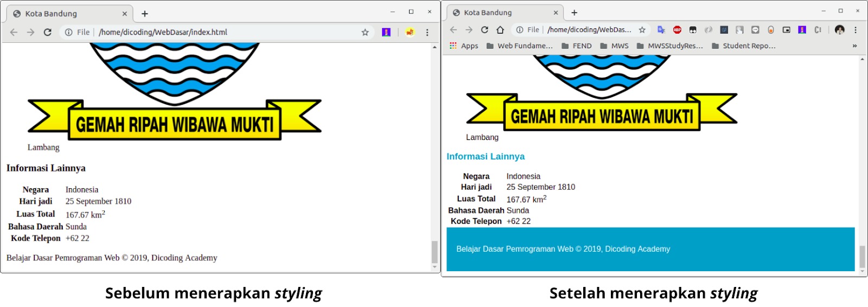Show hidden bookmarks via double chevron
Viewport: 868px width, 307px height.
pyautogui.click(x=854, y=46)
